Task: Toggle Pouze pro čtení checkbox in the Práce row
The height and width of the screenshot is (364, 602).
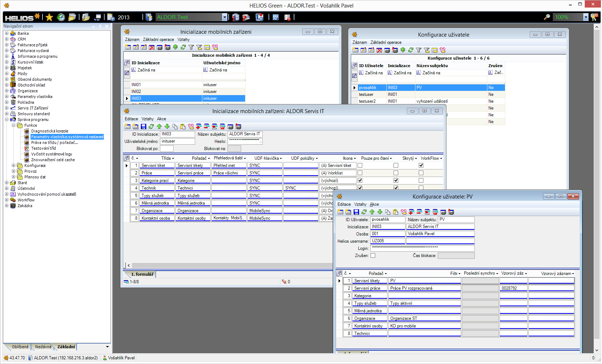Action: point(360,173)
